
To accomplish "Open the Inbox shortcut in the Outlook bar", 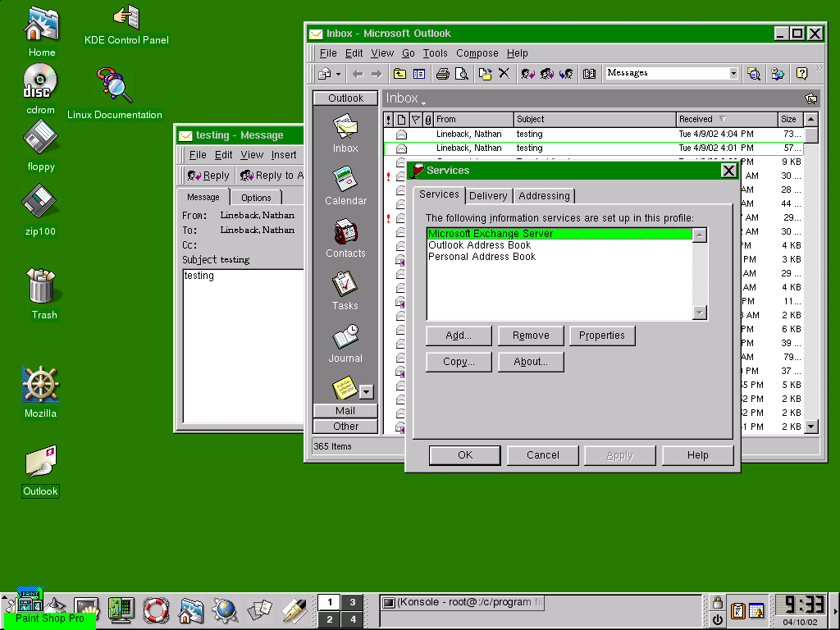I will [x=345, y=134].
